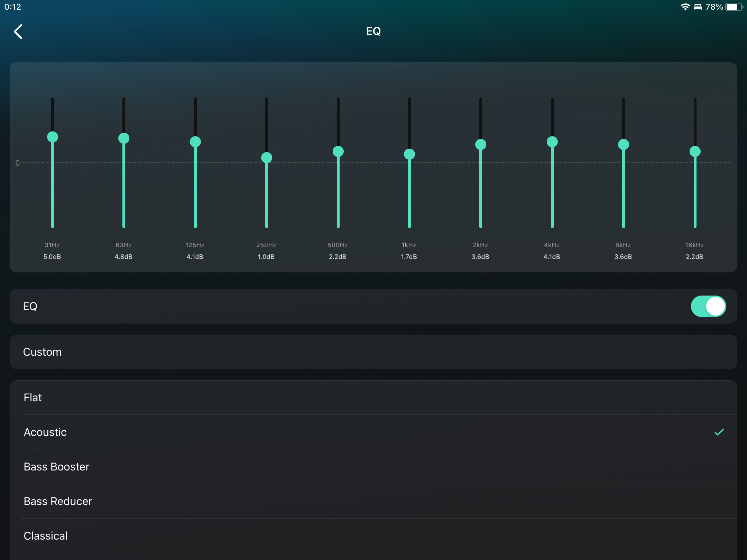Click the 1kHz band slider knob

409,154
